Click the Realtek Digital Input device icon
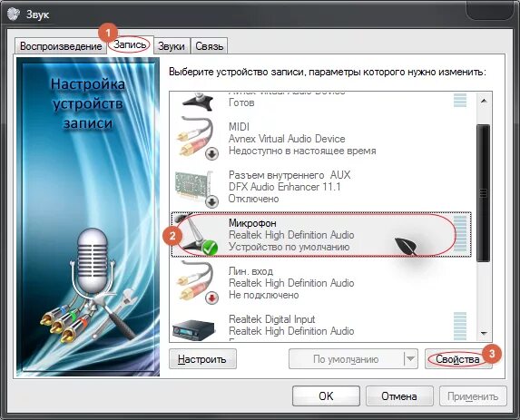520x420 pixels. (x=195, y=329)
